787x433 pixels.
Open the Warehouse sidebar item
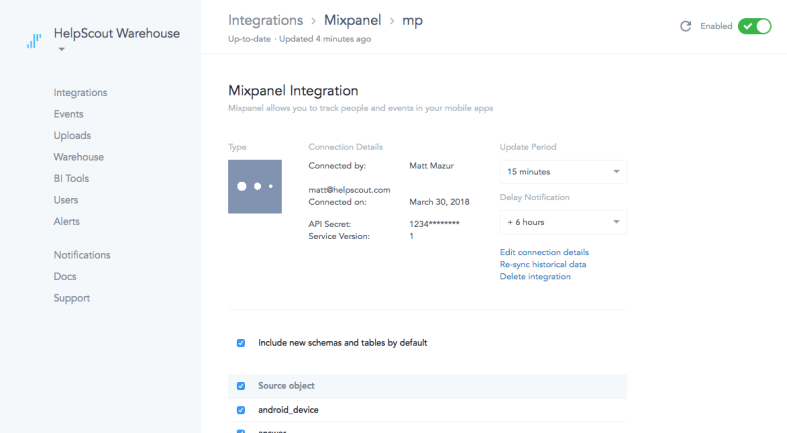[78, 157]
